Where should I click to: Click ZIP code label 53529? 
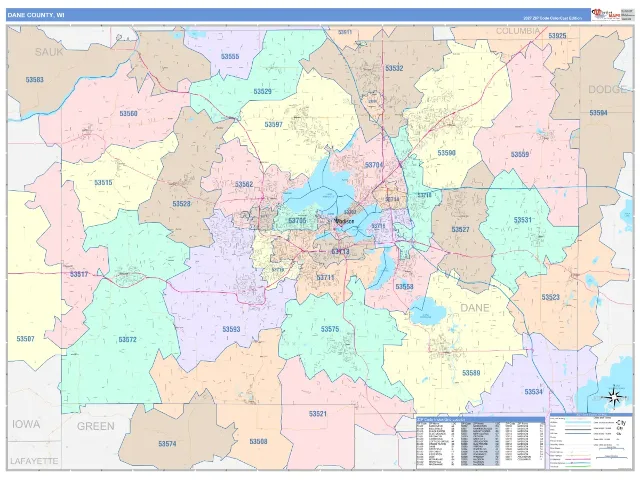click(262, 91)
